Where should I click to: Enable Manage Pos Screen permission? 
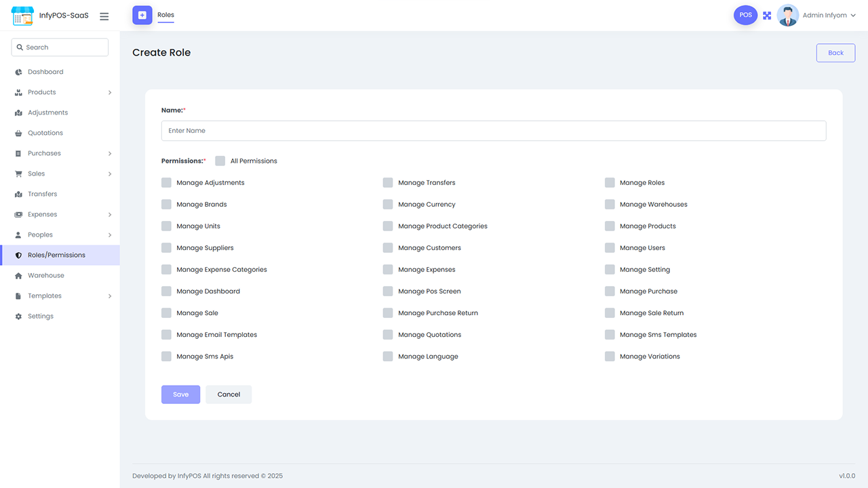pyautogui.click(x=388, y=291)
